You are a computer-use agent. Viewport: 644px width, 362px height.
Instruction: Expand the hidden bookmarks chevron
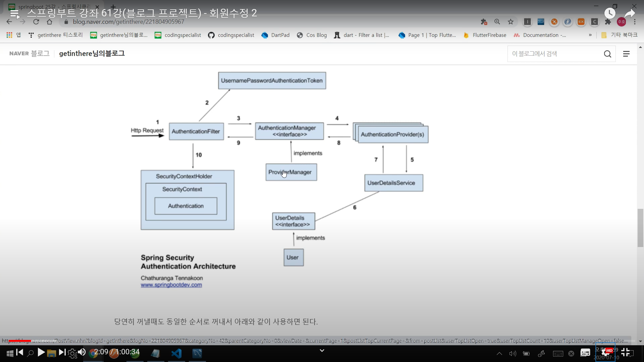pyautogui.click(x=590, y=35)
